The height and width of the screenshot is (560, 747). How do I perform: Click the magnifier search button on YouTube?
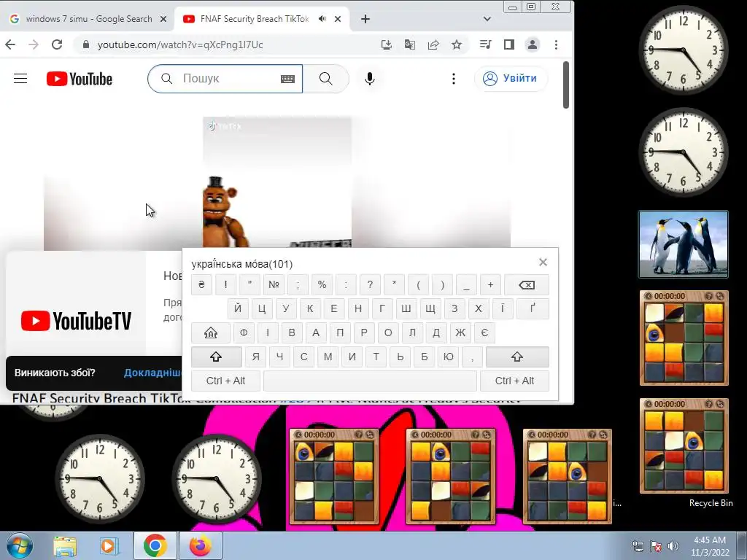[x=326, y=79]
